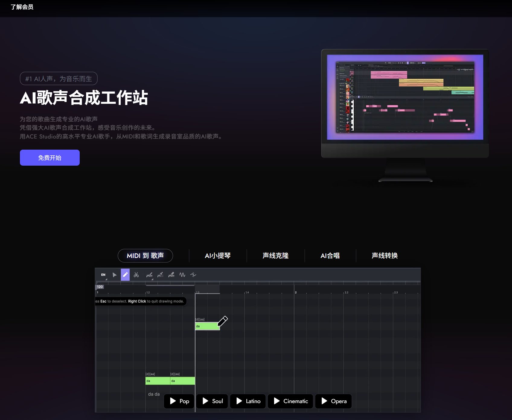This screenshot has height=420, width=512.
Task: Switch to the AI小提琴 tab
Action: [218, 256]
